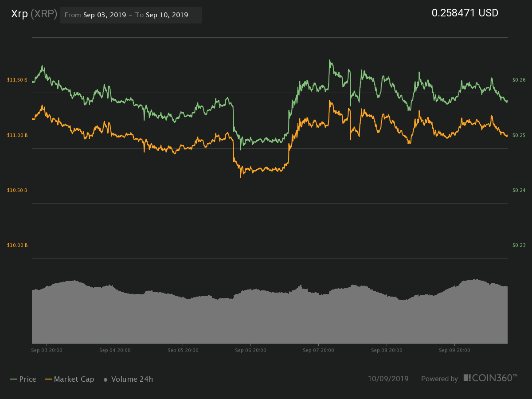Click the 10/09/2019 date stamp

(388, 379)
